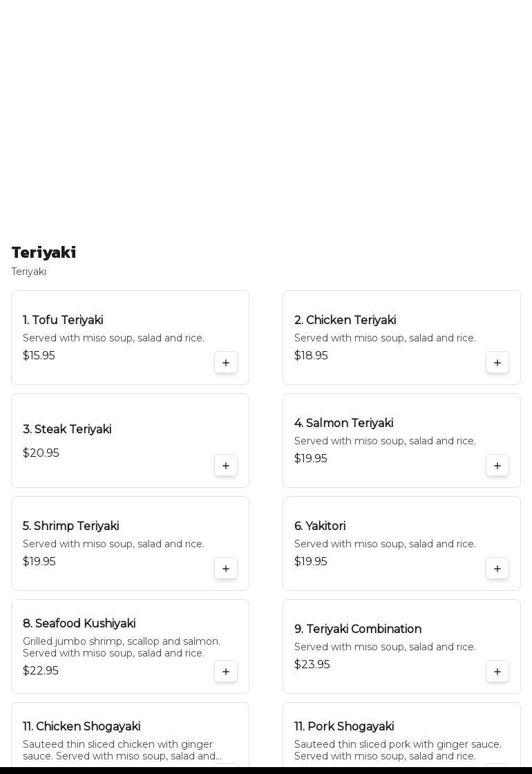Add Yakitori with its plus icon
The height and width of the screenshot is (774, 532).
click(x=497, y=569)
